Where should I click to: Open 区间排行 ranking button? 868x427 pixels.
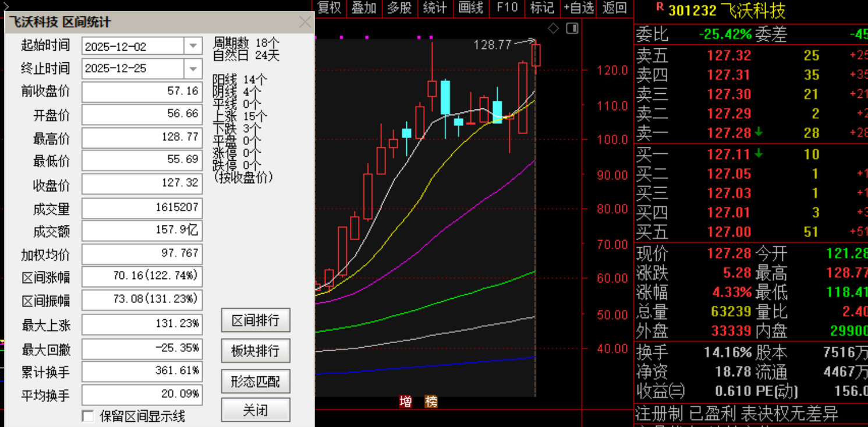(x=256, y=320)
